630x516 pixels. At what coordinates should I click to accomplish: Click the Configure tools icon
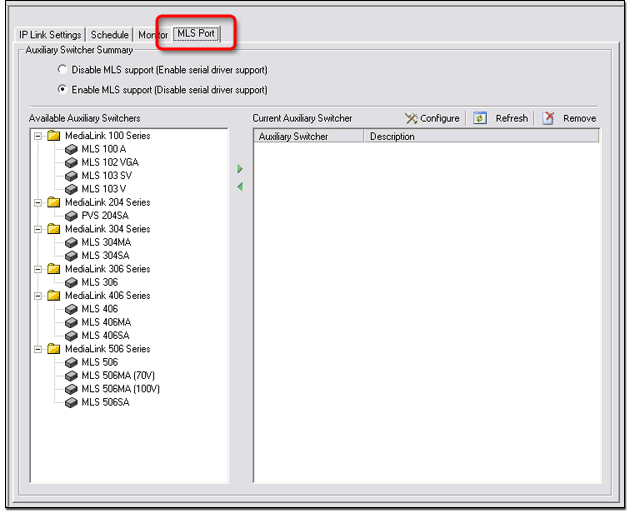pyautogui.click(x=411, y=118)
